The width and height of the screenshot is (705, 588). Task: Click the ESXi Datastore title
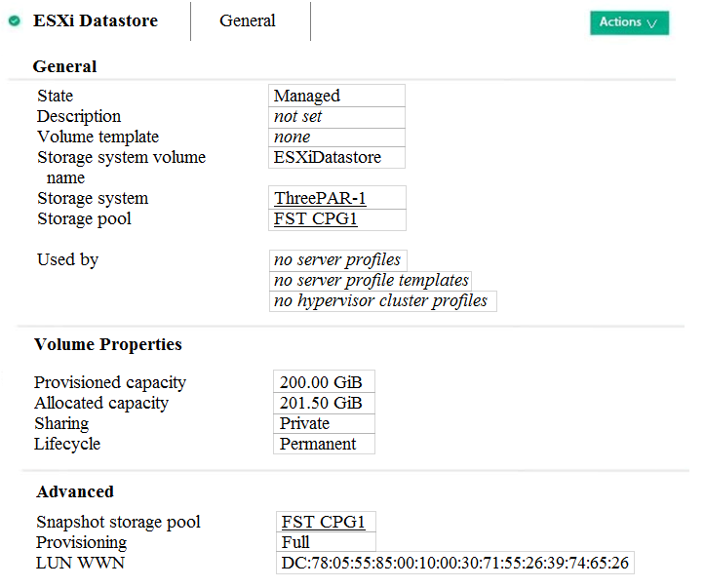pyautogui.click(x=96, y=20)
